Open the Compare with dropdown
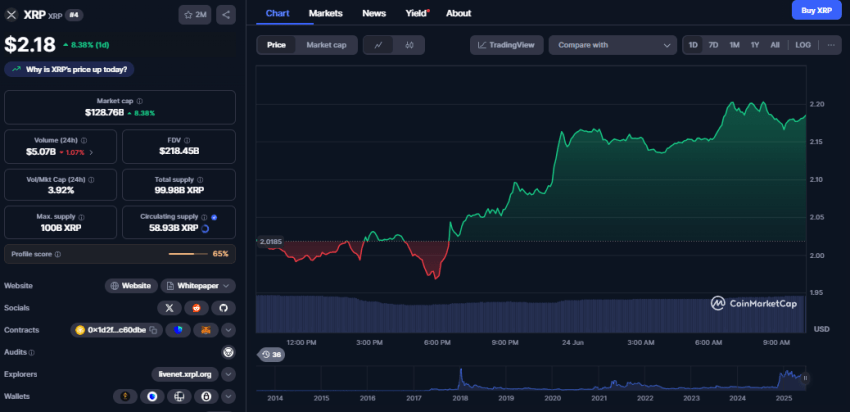The image size is (850, 412). [615, 45]
